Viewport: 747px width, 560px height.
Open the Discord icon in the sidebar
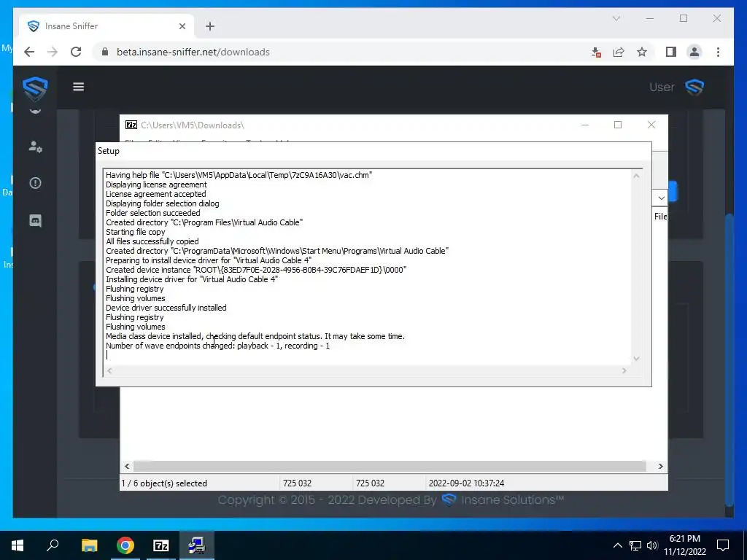[x=35, y=220]
